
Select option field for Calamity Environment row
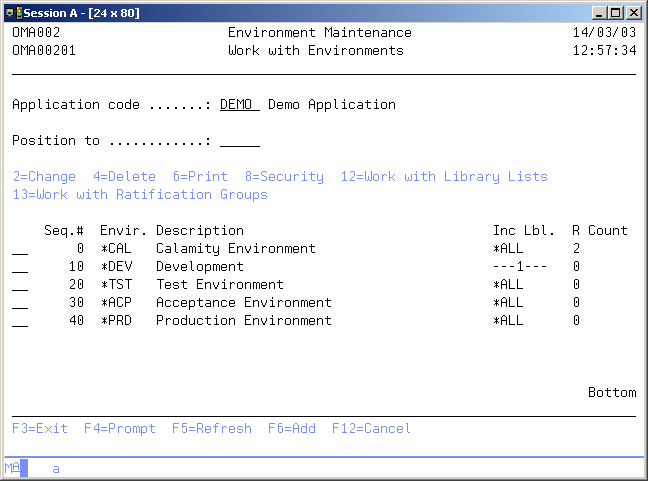20,249
